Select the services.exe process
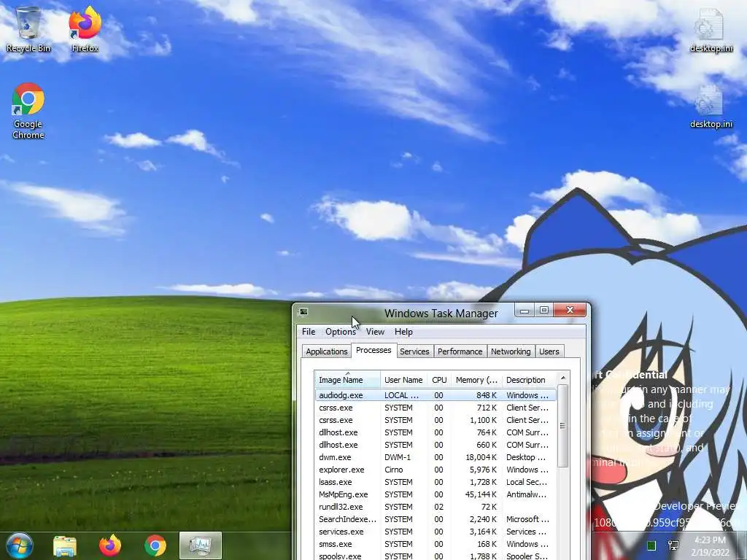The height and width of the screenshot is (560, 747). (436, 532)
